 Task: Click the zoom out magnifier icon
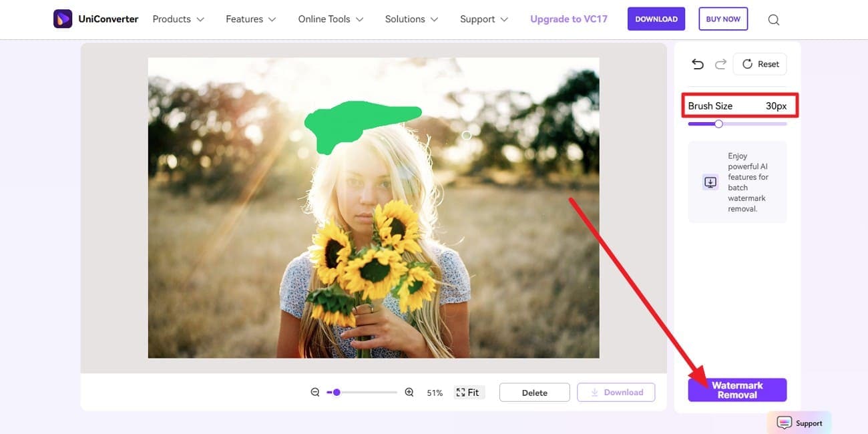coord(315,392)
